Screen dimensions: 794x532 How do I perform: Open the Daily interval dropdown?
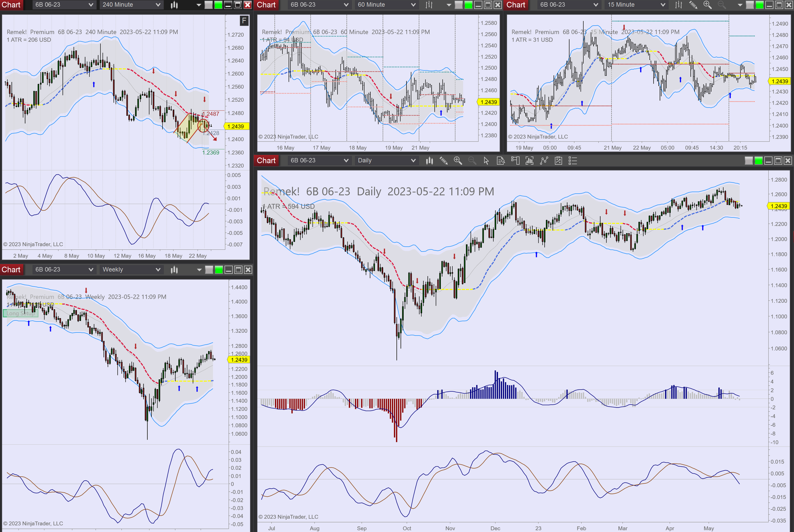(386, 161)
